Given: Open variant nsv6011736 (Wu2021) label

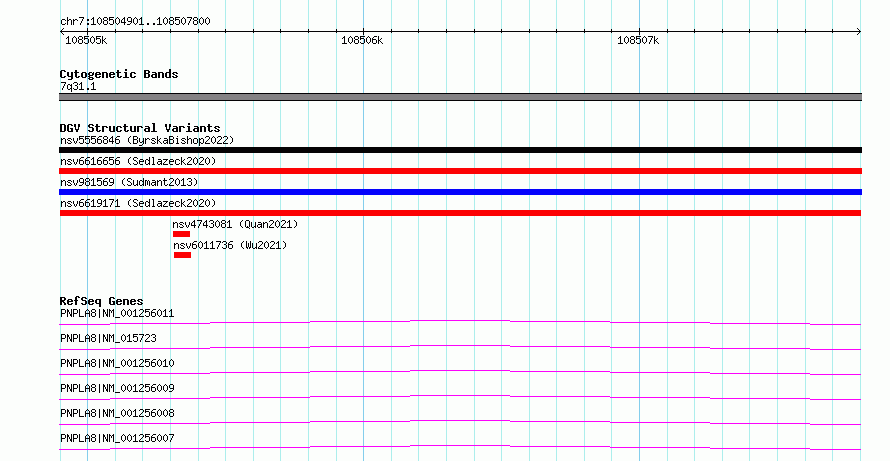Looking at the screenshot, I should (230, 245).
